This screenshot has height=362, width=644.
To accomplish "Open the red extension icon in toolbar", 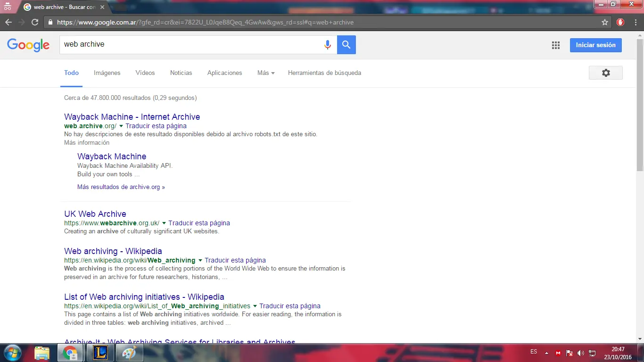I will pos(620,22).
